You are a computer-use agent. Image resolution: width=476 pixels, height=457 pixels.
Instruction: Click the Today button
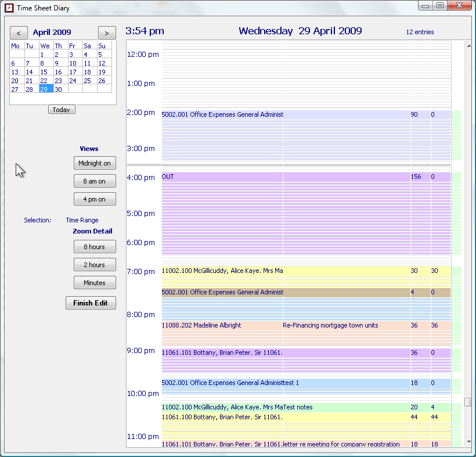click(62, 110)
